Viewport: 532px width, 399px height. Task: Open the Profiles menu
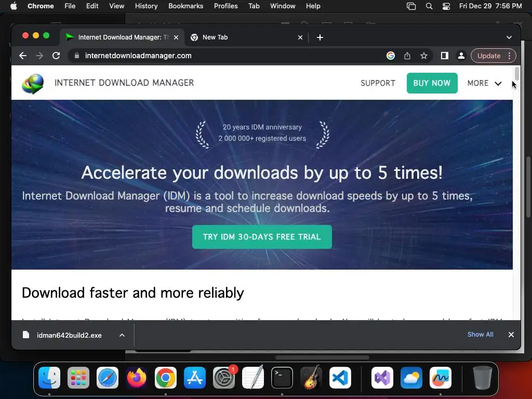pos(225,6)
